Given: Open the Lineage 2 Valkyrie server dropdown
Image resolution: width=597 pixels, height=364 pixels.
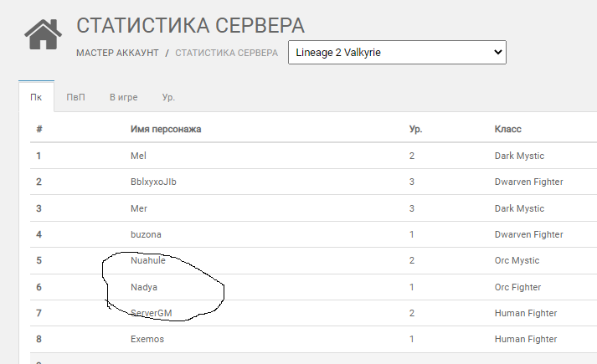Looking at the screenshot, I should coord(397,53).
